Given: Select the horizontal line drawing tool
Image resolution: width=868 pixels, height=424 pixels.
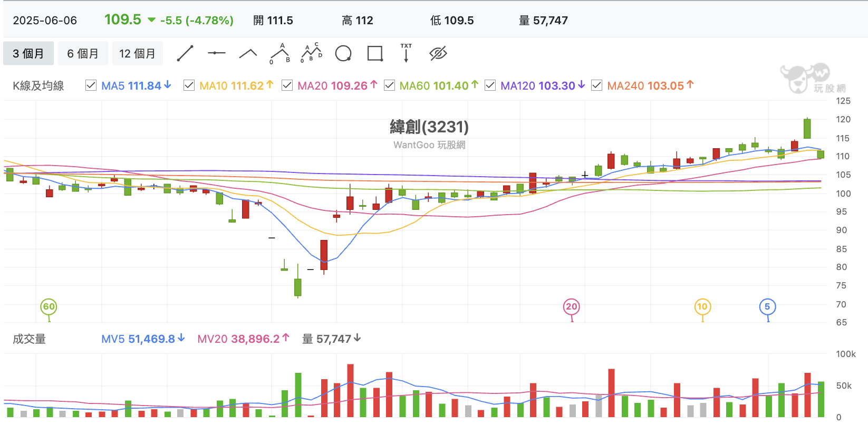Looking at the screenshot, I should pos(216,53).
